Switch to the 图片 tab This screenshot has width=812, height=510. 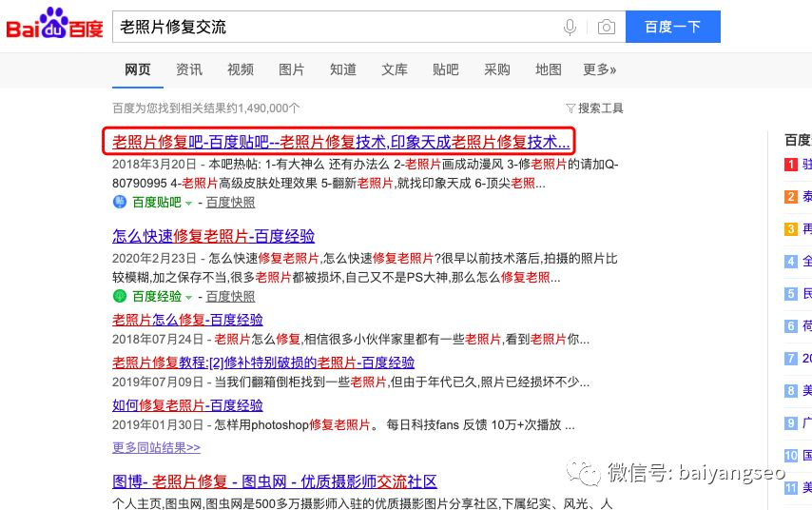[291, 69]
